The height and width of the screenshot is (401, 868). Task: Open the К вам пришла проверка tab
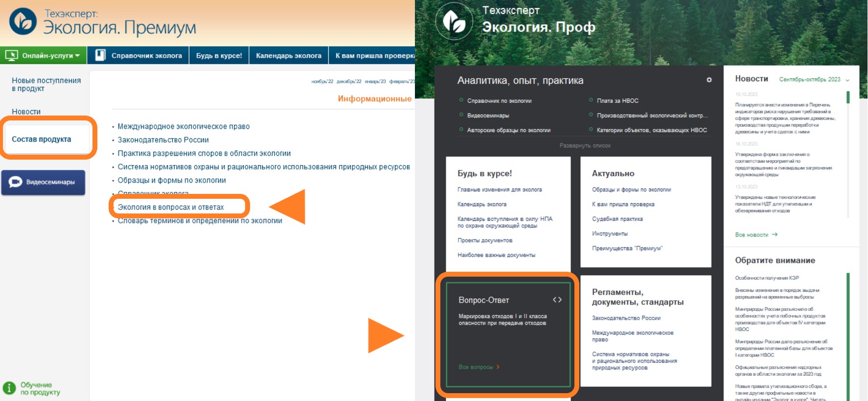(372, 55)
